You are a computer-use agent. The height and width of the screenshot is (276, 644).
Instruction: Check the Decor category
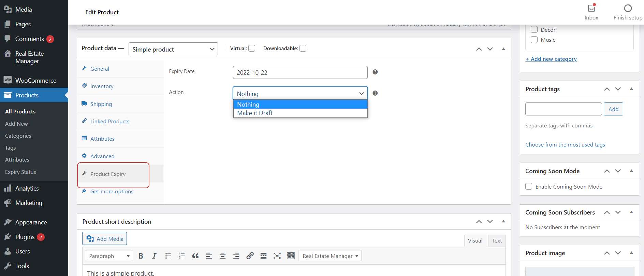tap(534, 30)
